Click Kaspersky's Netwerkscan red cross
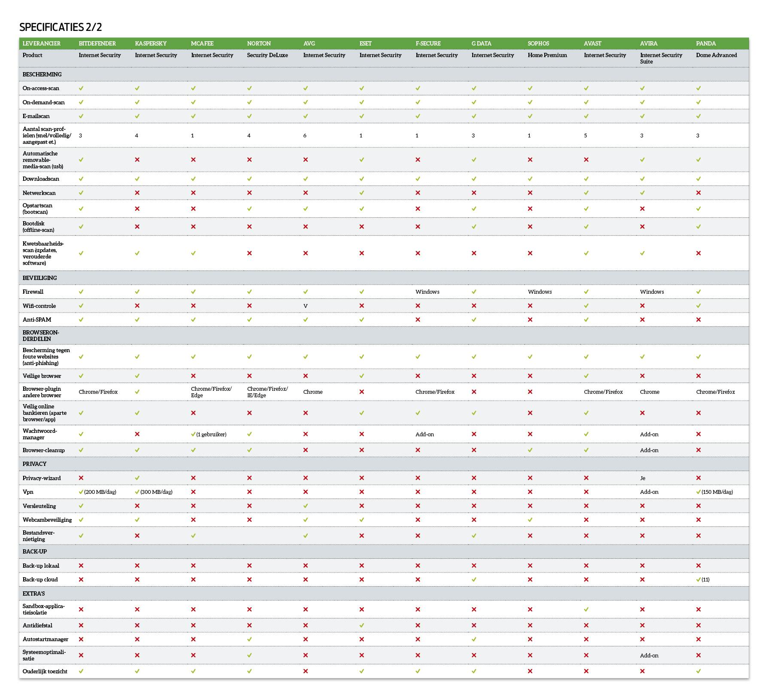The width and height of the screenshot is (768, 700). pyautogui.click(x=137, y=193)
